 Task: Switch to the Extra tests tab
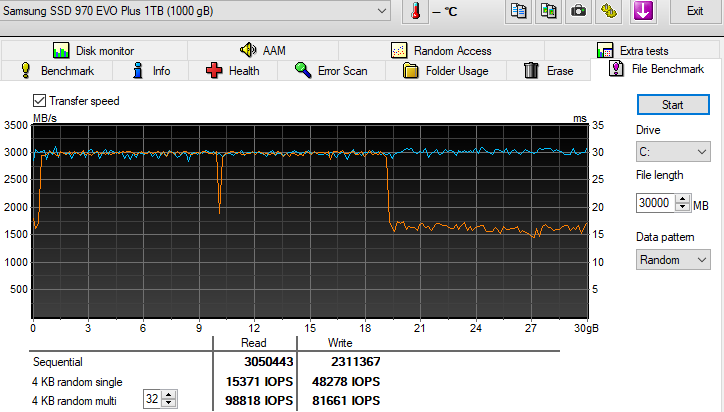(x=633, y=50)
